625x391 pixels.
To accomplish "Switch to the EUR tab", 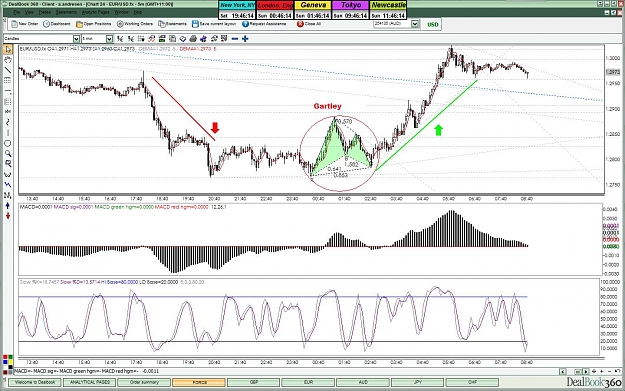I will tap(309, 382).
